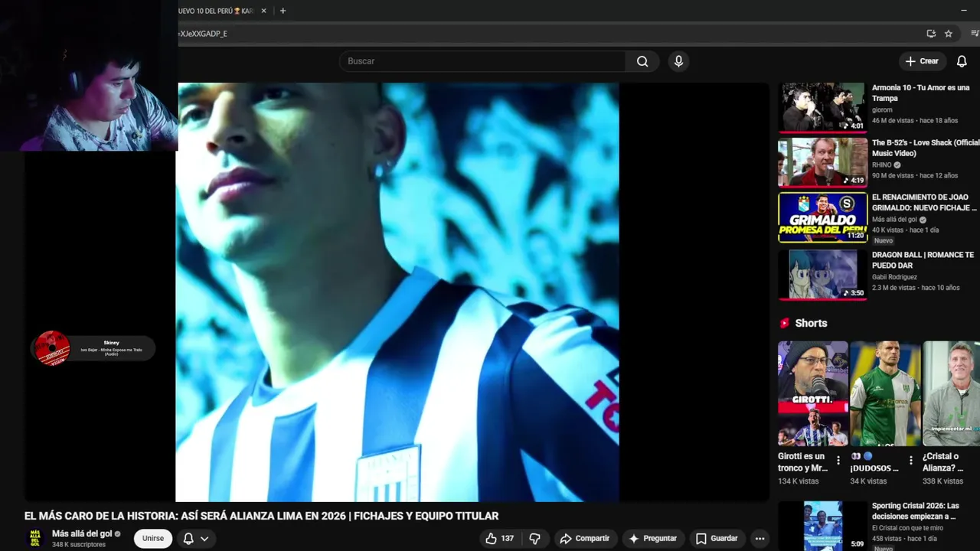Click the 'Gabii Rodriguez' channel name
Viewport: 980px width, 551px height.
tap(894, 277)
